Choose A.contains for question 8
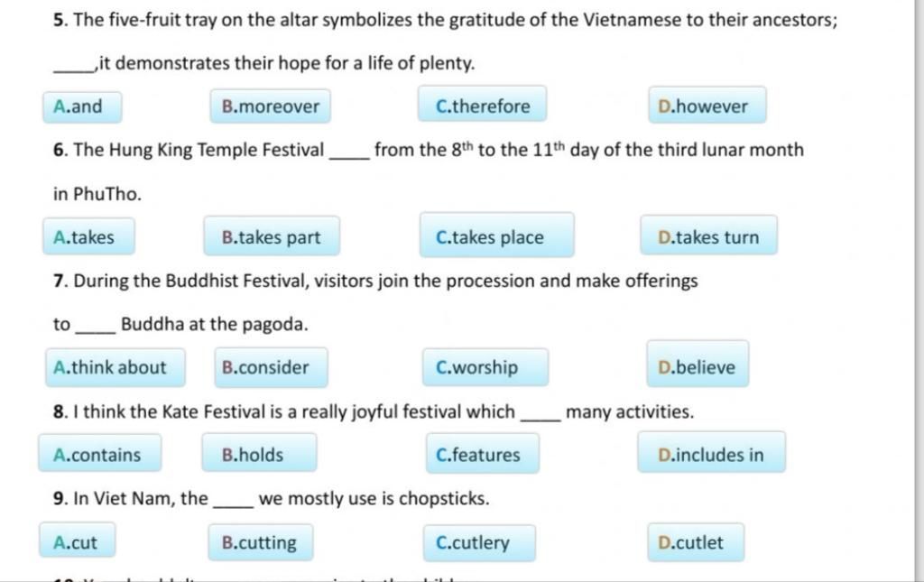Image resolution: width=924 pixels, height=582 pixels. click(100, 453)
